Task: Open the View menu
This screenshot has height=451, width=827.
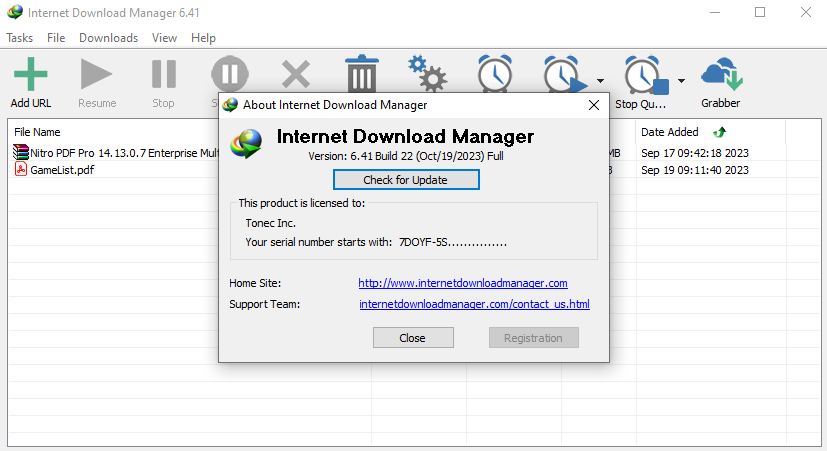Action: click(x=165, y=38)
